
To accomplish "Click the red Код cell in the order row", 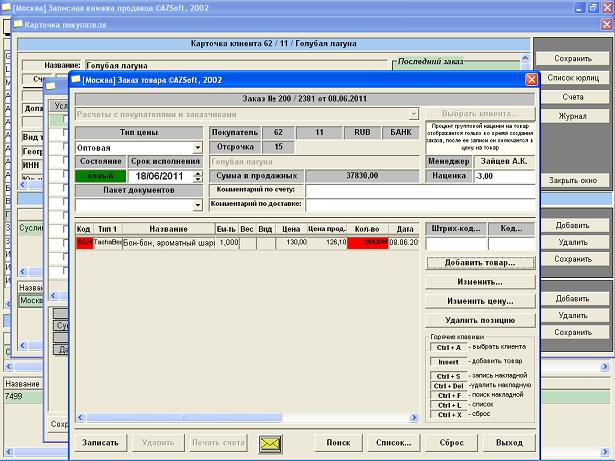I will (x=84, y=243).
